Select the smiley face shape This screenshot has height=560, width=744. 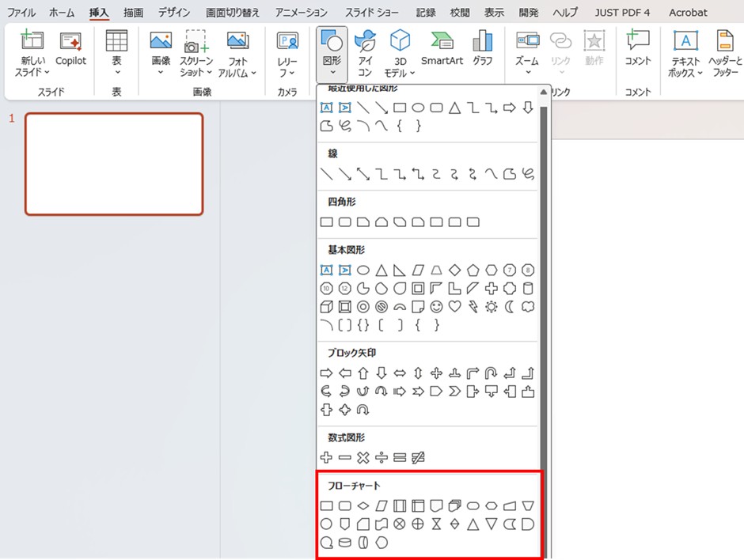point(436,306)
